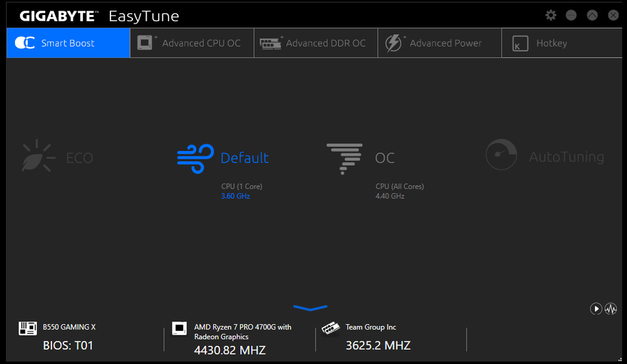Open the hardware monitor waveform icon
Viewport: 627px width, 364px height.
[610, 308]
